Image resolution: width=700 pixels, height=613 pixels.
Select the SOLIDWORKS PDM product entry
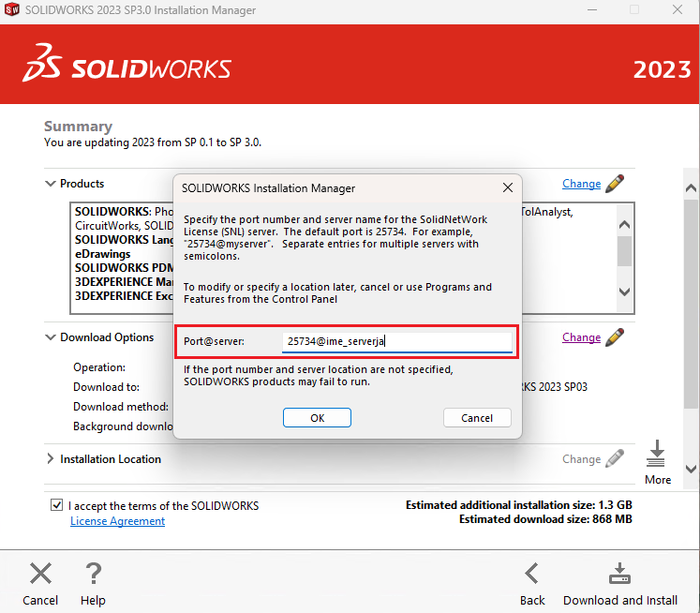point(124,267)
